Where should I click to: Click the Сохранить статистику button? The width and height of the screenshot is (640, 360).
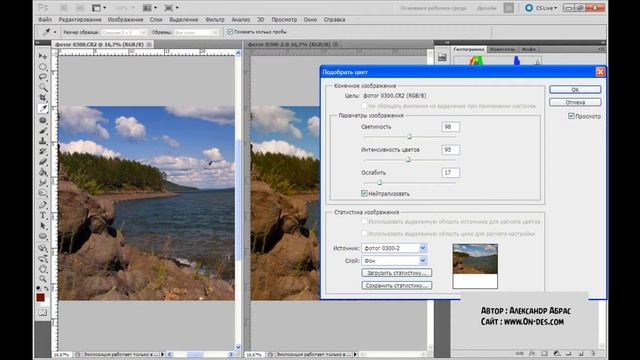pos(396,285)
